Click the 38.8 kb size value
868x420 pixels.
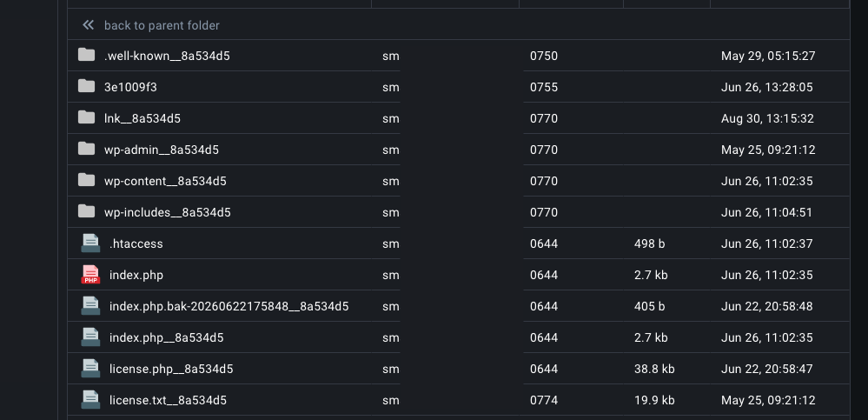(x=654, y=369)
